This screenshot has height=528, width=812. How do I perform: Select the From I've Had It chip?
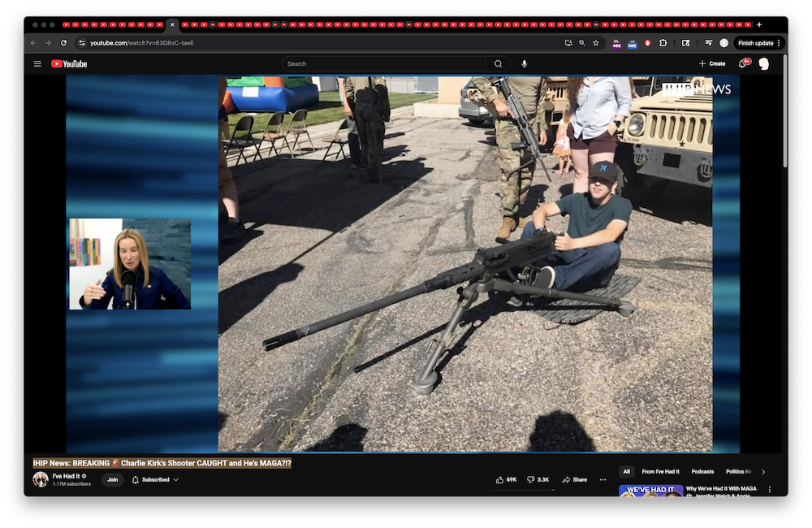(x=660, y=471)
